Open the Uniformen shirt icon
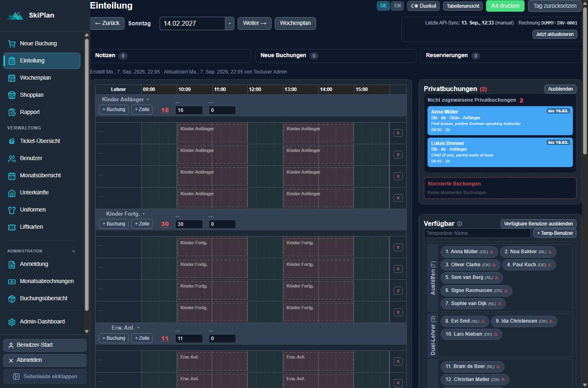Image resolution: width=588 pixels, height=388 pixels. point(12,210)
